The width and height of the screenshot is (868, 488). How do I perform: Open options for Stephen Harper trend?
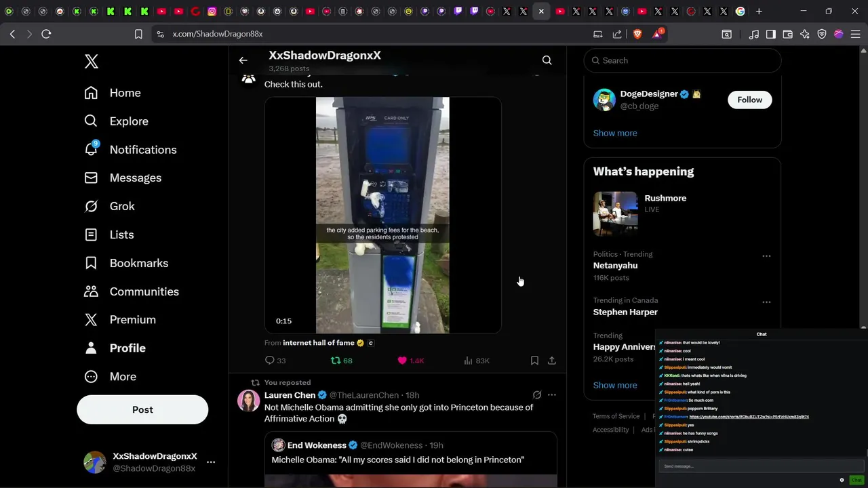(x=766, y=302)
